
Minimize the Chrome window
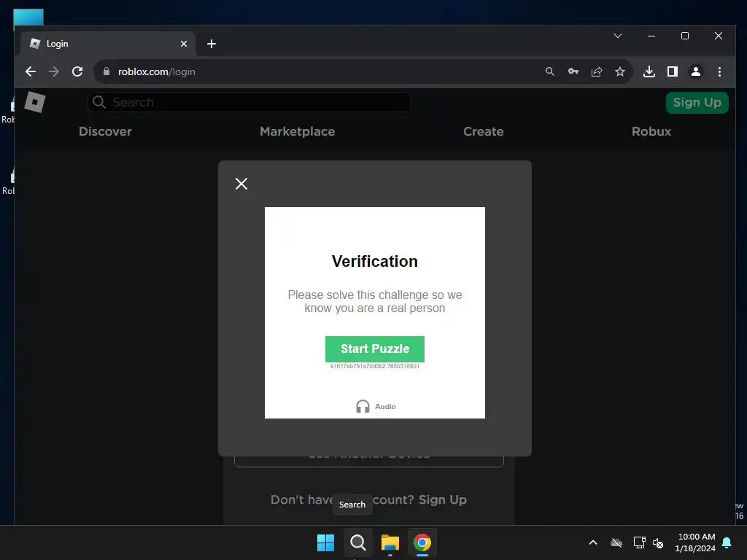tap(651, 36)
